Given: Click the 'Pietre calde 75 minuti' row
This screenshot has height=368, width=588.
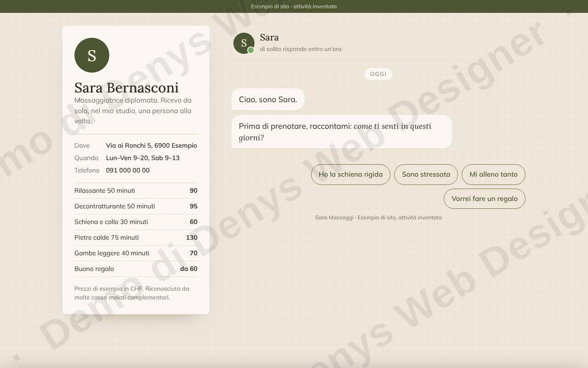Looking at the screenshot, I should click(x=136, y=237).
